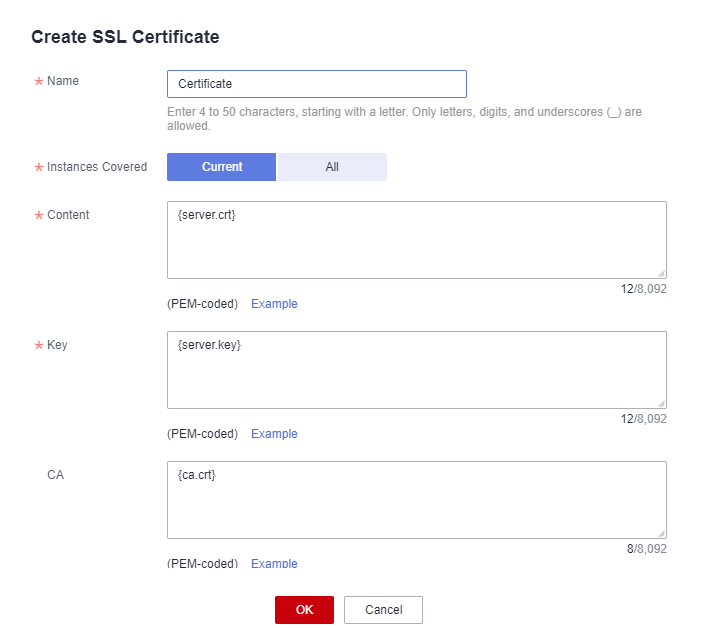
Task: Click the "Instances Covered" label
Action: tap(97, 167)
